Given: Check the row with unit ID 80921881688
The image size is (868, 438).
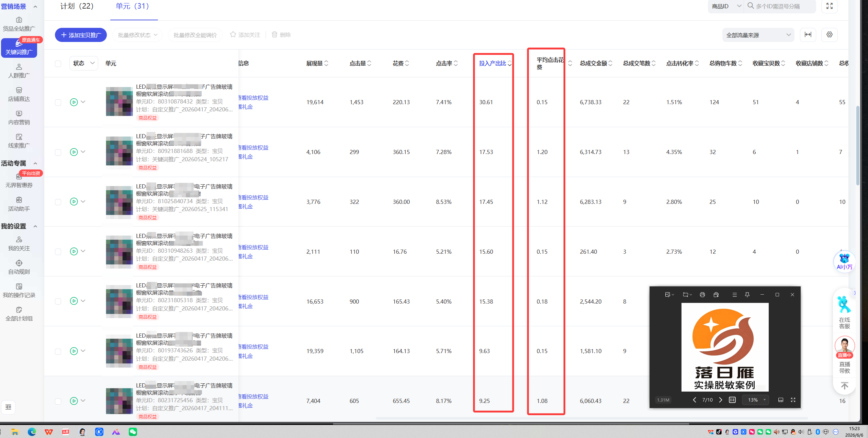Looking at the screenshot, I should pyautogui.click(x=58, y=152).
